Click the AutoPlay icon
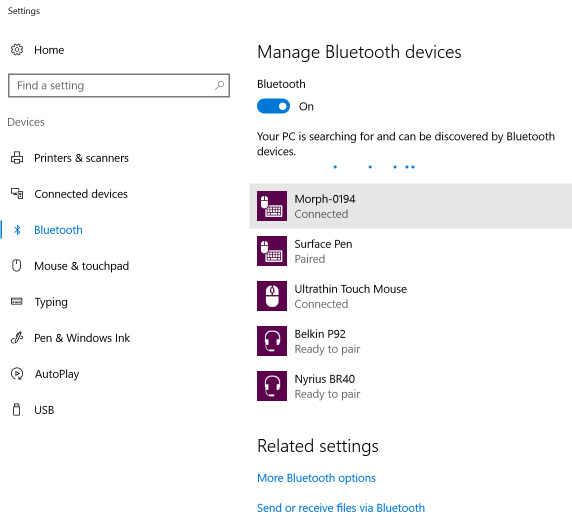Image resolution: width=572 pixels, height=522 pixels. click(17, 374)
